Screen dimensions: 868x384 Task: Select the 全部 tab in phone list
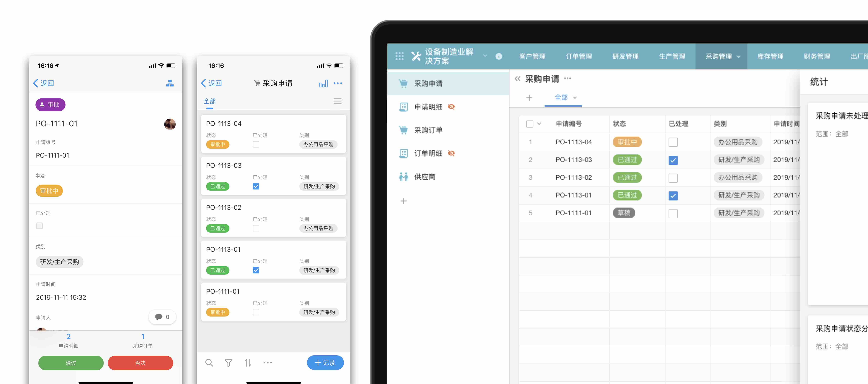coord(210,101)
